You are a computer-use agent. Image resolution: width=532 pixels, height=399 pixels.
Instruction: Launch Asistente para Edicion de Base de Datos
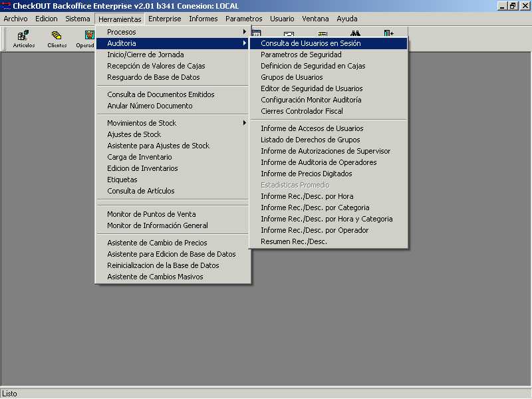173,254
